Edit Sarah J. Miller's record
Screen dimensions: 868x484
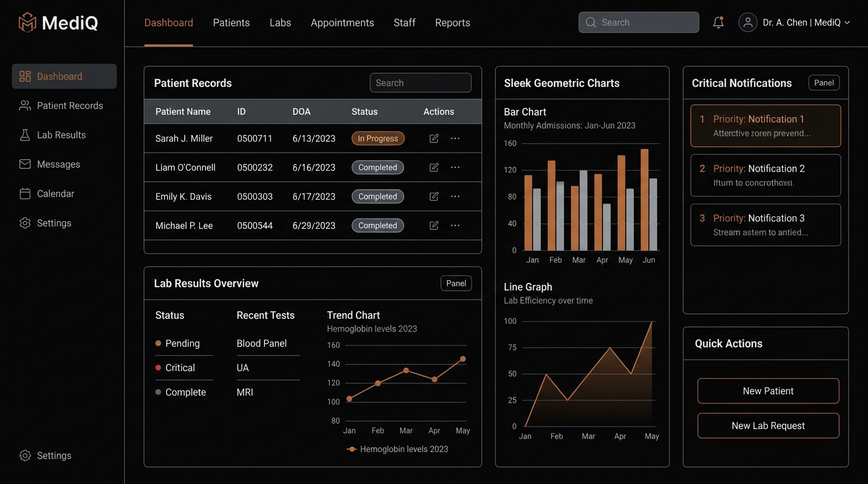434,139
